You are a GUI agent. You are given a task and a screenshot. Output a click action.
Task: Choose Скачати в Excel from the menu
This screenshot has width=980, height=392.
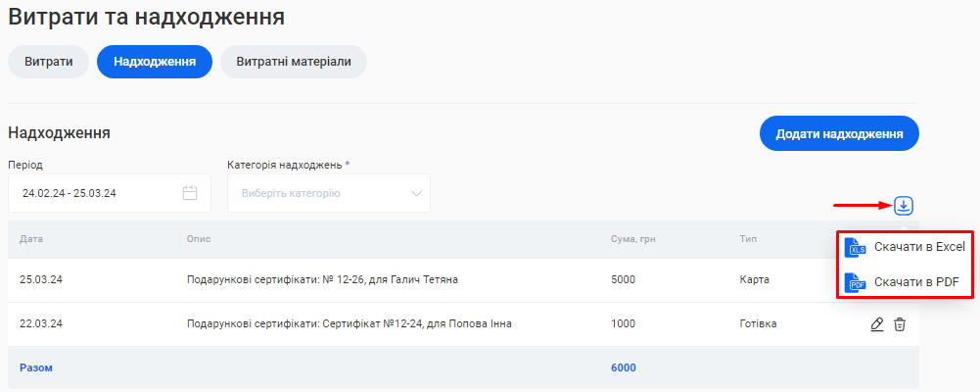[919, 247]
